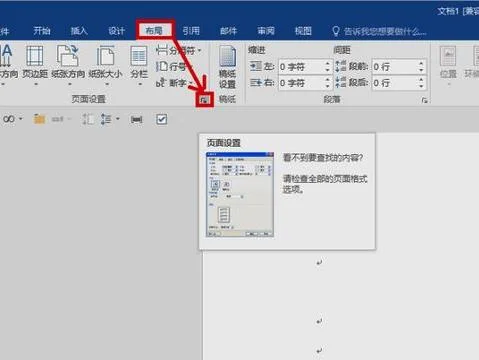Click the spacing-before icon beside 段前
The image size is (479, 360).
coord(341,66)
